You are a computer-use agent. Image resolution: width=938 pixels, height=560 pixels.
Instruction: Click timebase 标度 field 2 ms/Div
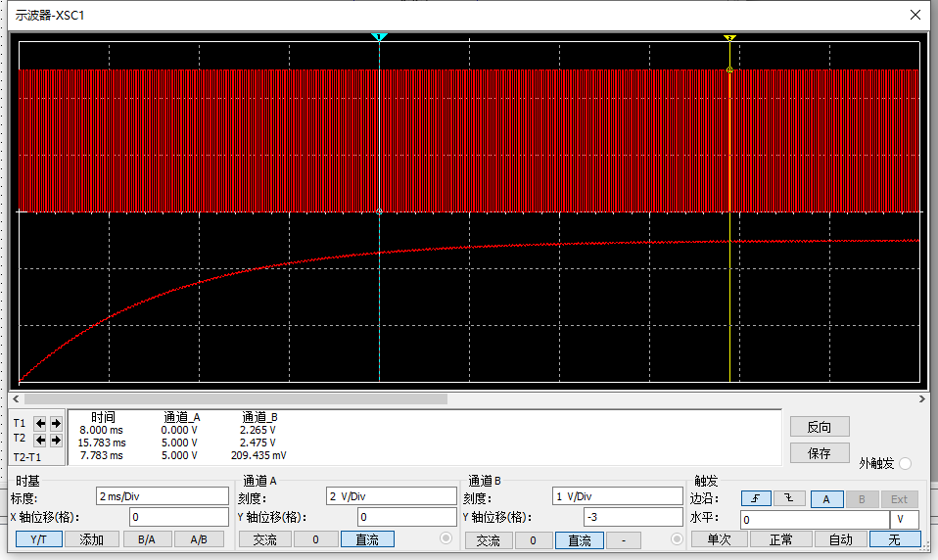(x=163, y=496)
